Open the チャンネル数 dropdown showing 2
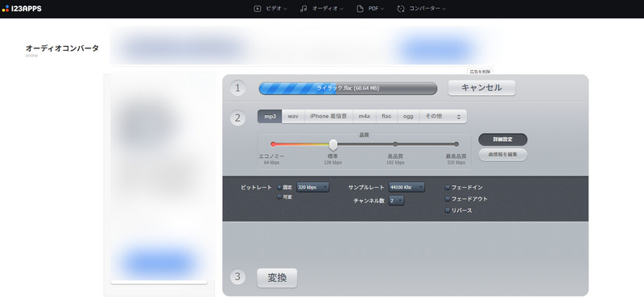 tap(396, 201)
